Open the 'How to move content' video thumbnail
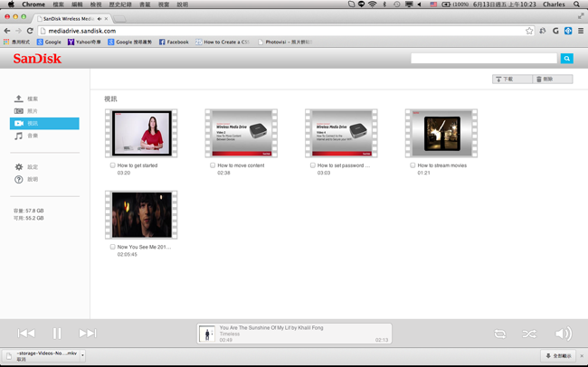 (241, 134)
